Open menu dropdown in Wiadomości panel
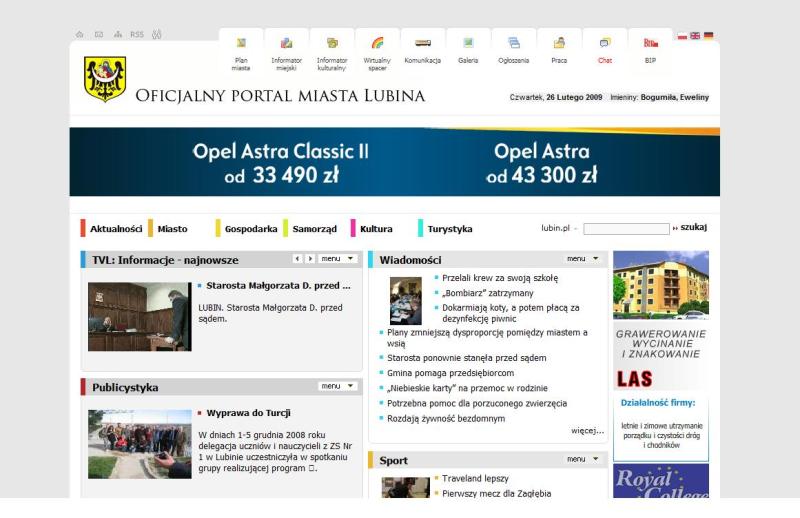This screenshot has height=518, width=800. (583, 259)
